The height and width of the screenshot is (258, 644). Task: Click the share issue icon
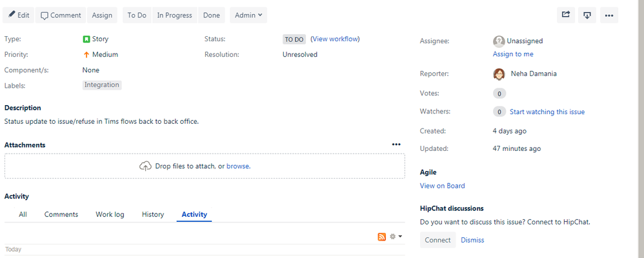click(x=566, y=15)
